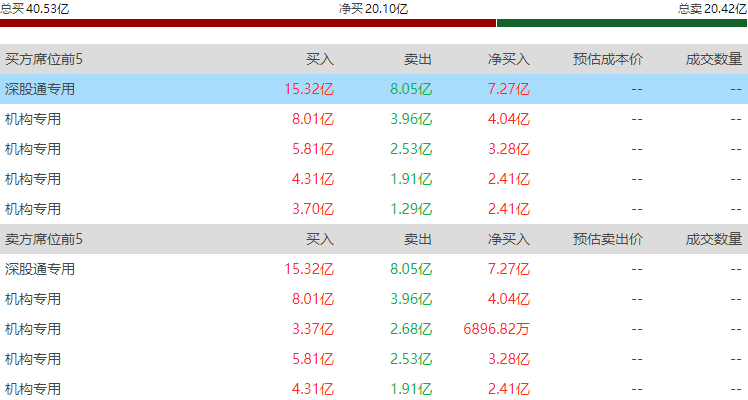Click 15.32亿 in the highlighted 深股通专用 row

pyautogui.click(x=309, y=89)
